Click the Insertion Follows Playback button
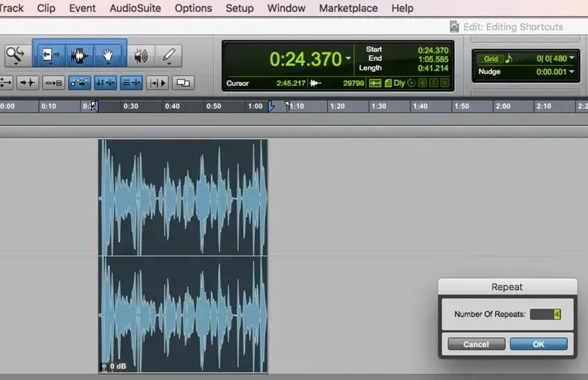The height and width of the screenshot is (380, 588). tap(158, 83)
